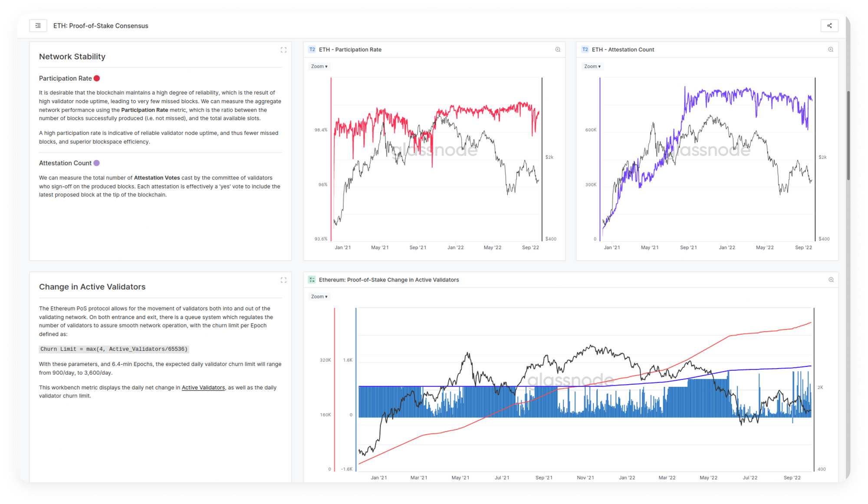Click the share icon button
Screen dimensions: 868x504
pyautogui.click(x=829, y=26)
